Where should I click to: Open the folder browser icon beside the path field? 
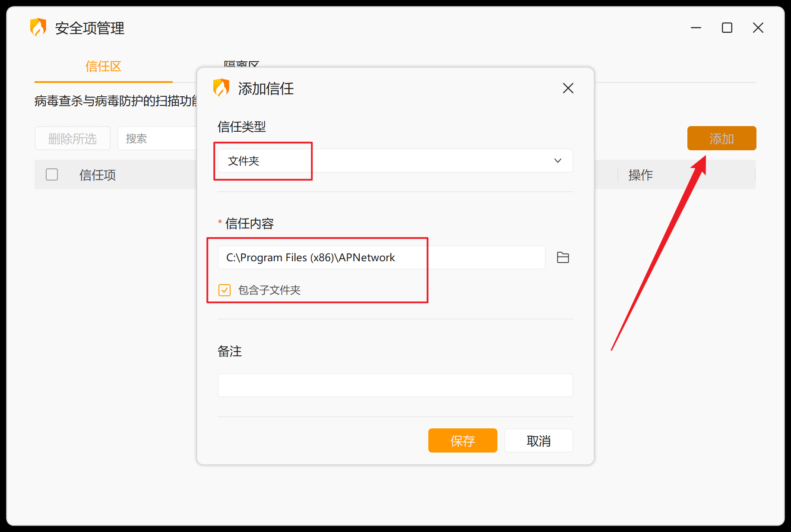(x=563, y=257)
